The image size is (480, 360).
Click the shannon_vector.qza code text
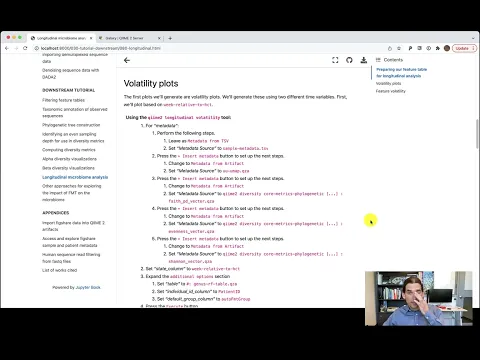coord(190,262)
